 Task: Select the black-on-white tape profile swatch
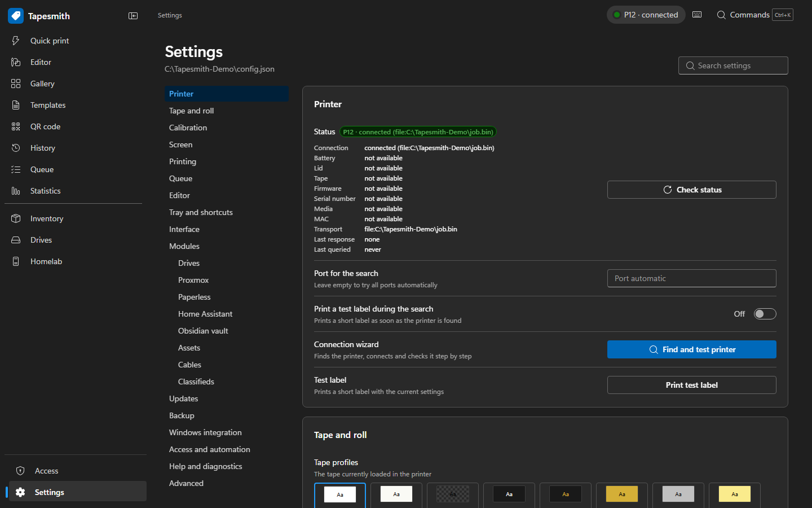pyautogui.click(x=340, y=494)
